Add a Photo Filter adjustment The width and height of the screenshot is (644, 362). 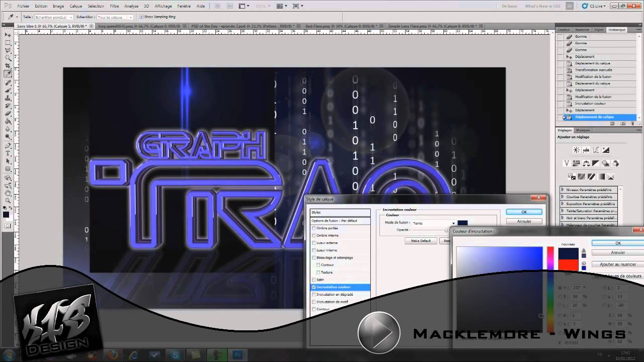tap(606, 163)
